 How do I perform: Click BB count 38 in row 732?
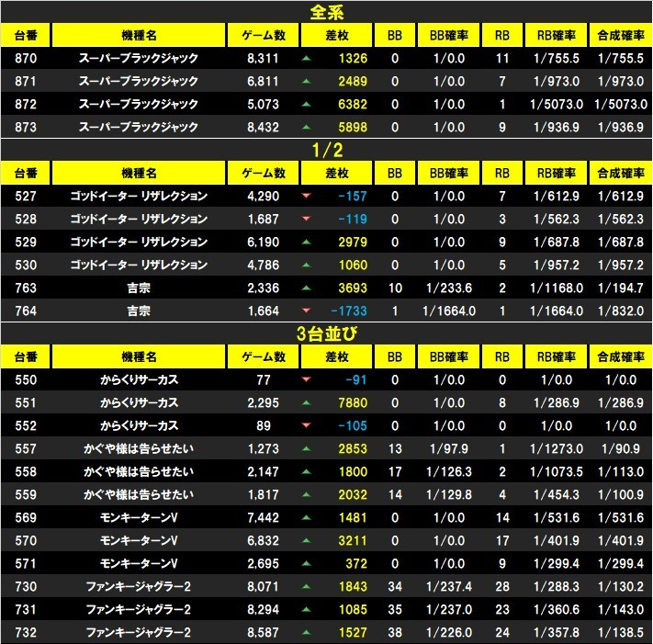coord(395,632)
